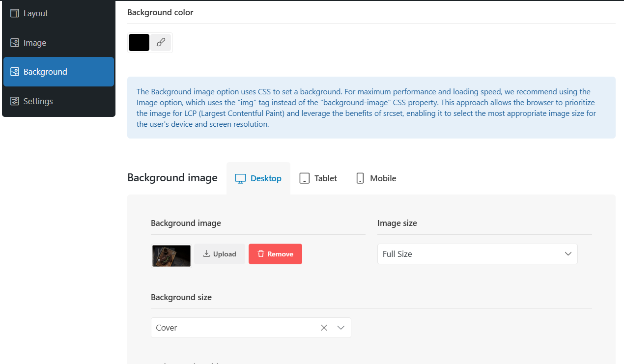The image size is (624, 364).
Task: Open the black background color swatch
Action: (139, 43)
